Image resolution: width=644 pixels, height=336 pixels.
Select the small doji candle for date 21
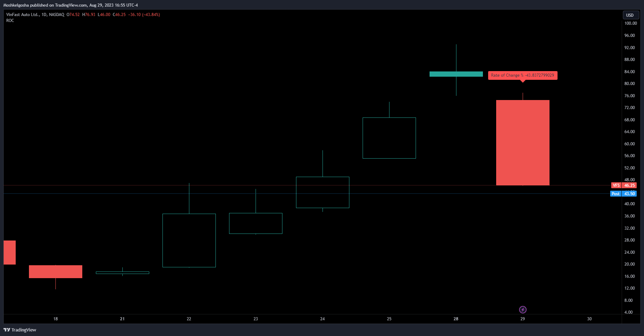click(x=122, y=273)
